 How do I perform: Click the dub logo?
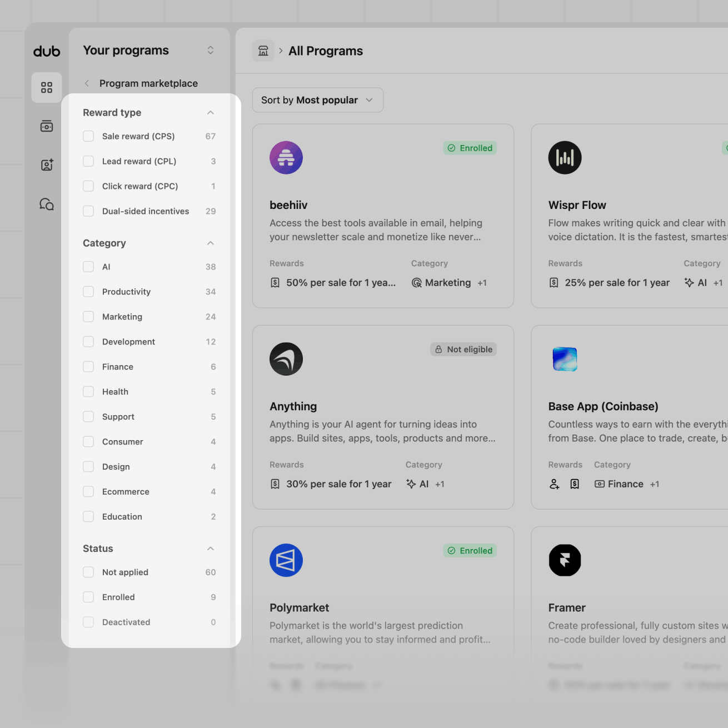[x=47, y=51]
